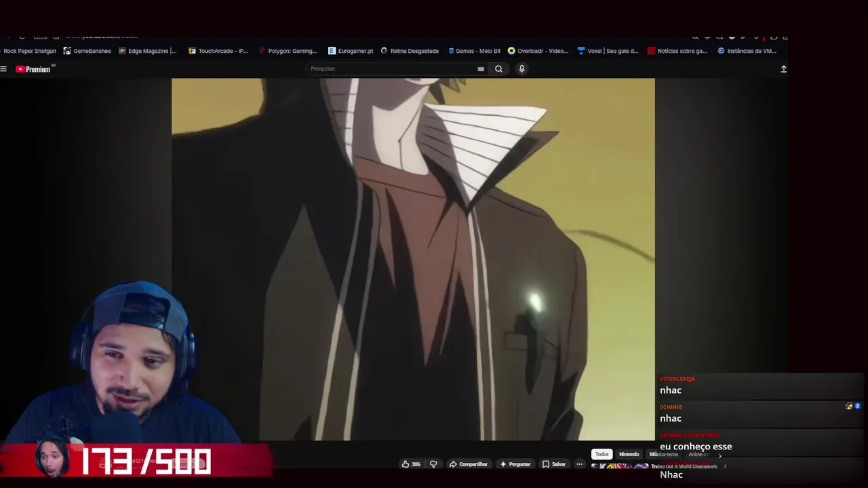Open Games - Meio Bit bookmark
The height and width of the screenshot is (488, 868).
tap(474, 51)
